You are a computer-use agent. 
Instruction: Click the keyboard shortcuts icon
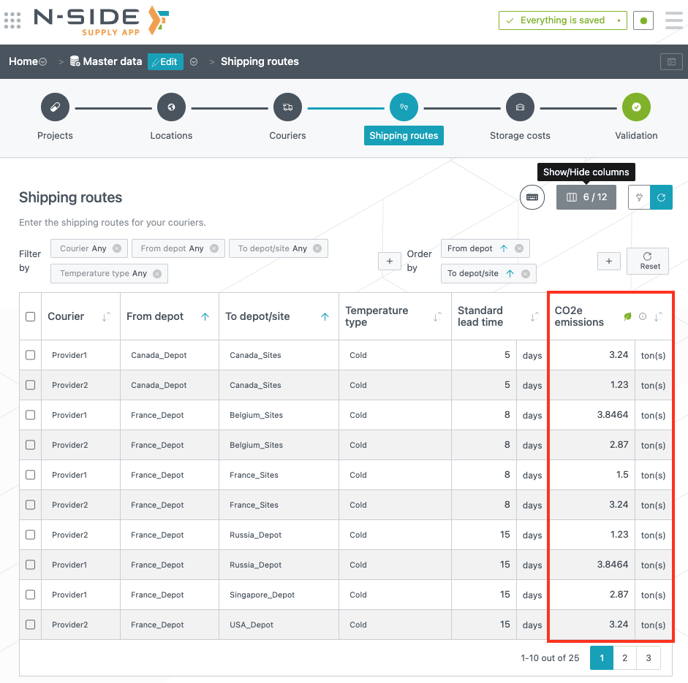click(x=532, y=198)
